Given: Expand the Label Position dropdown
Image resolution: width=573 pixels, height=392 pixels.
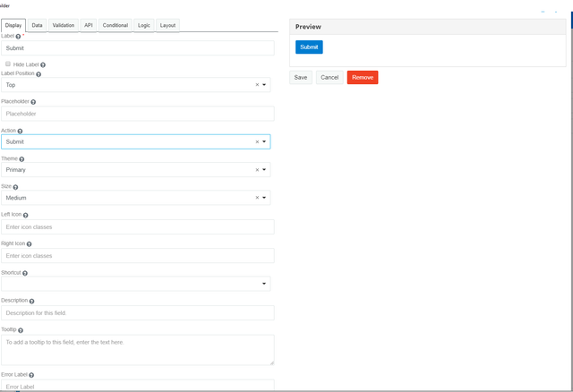Looking at the screenshot, I should click(264, 85).
